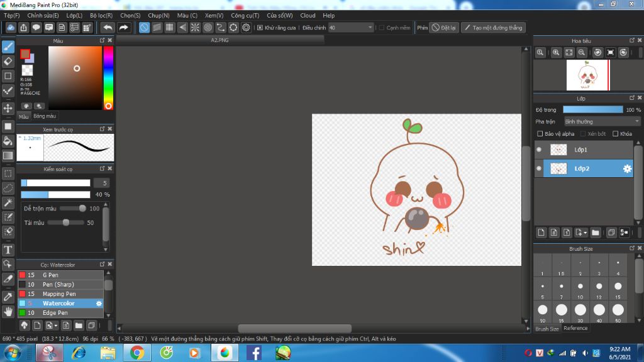Open the Bộ lọc(R) menu
This screenshot has width=644, height=362.
coord(101,15)
